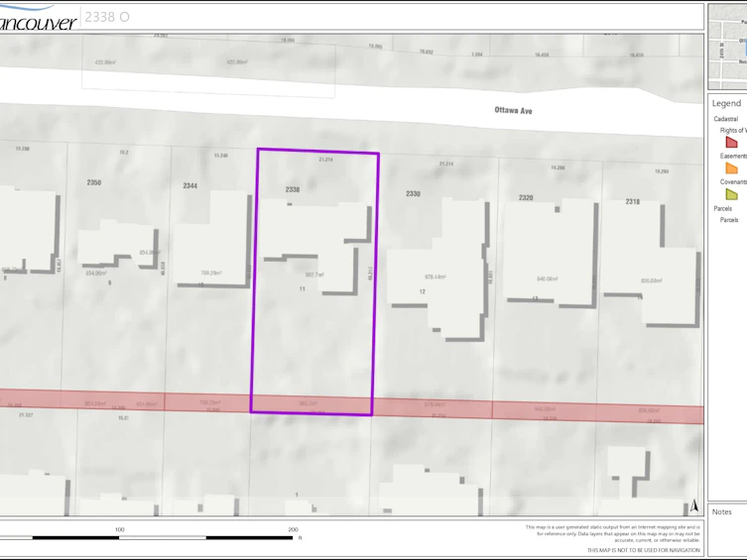Select house number 2330 label
This screenshot has height=560, width=747.
click(x=413, y=193)
